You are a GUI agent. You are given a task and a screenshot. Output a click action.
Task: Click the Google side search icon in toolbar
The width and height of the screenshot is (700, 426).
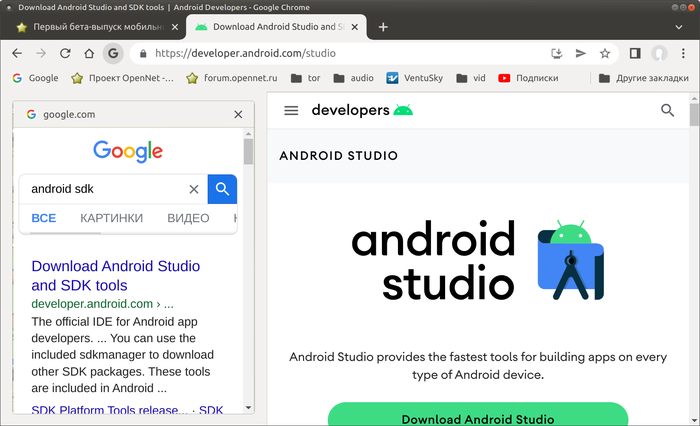(113, 53)
